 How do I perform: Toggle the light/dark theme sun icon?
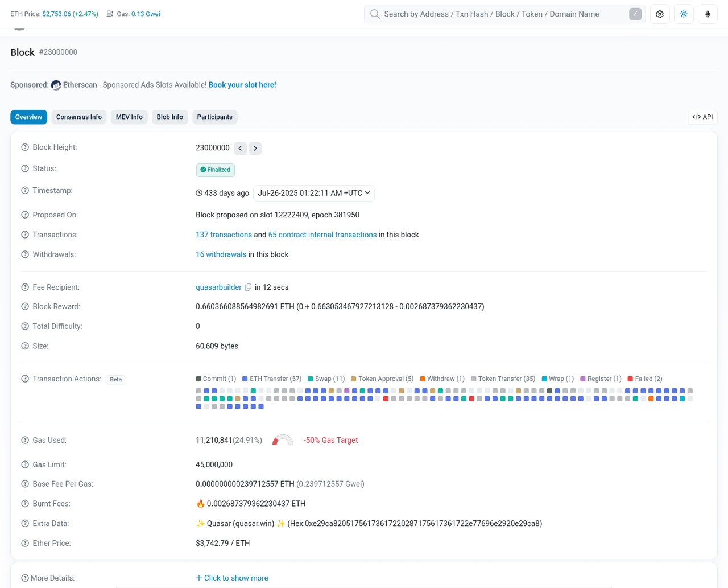coord(684,14)
